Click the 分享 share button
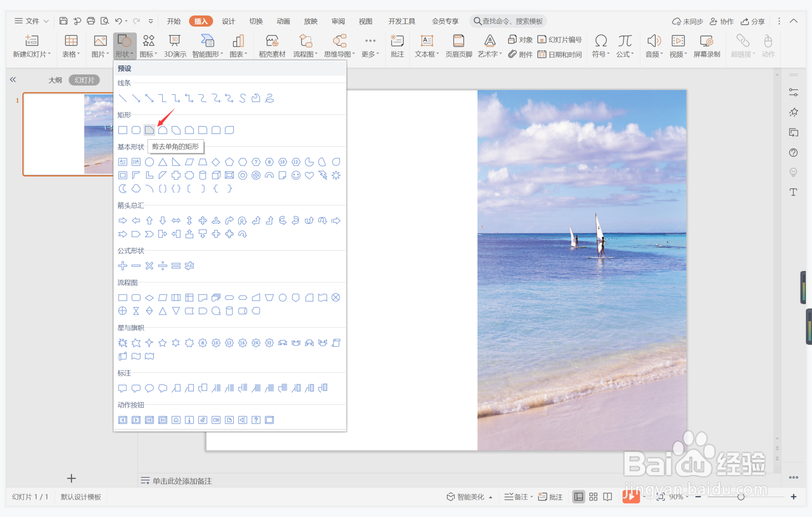Image resolution: width=812 pixels, height=517 pixels. (x=753, y=21)
